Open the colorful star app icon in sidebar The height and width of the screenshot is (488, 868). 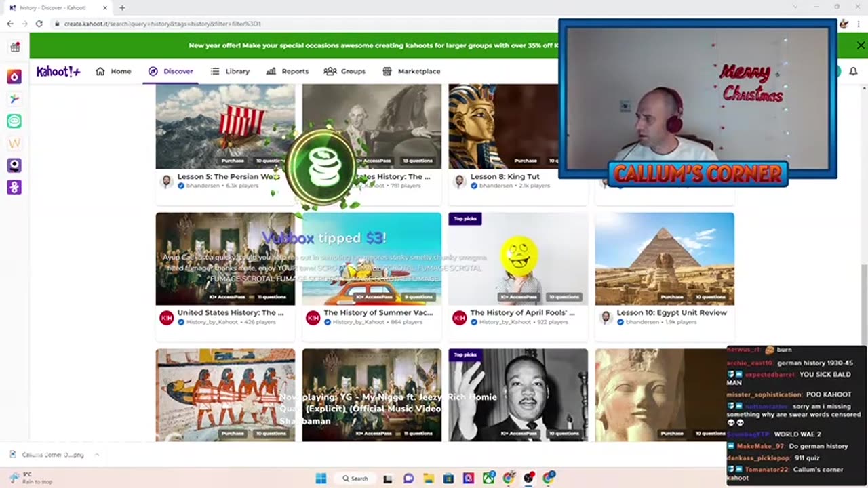tap(14, 99)
